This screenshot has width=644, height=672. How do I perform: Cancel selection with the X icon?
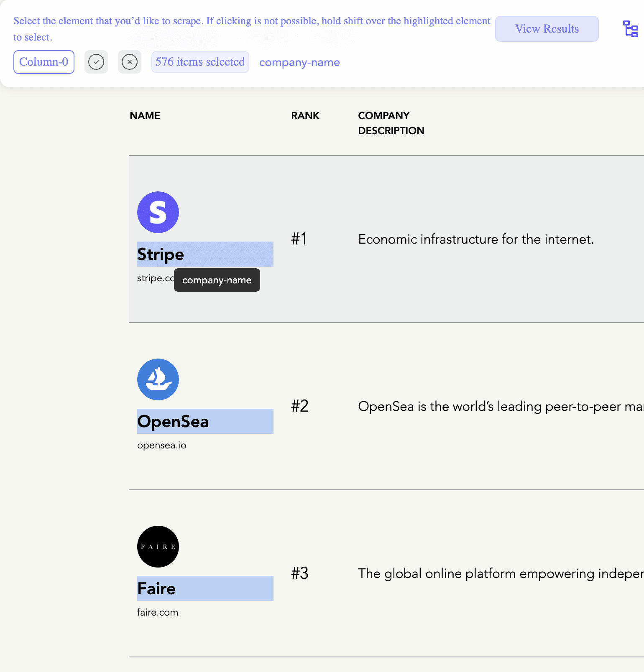click(x=130, y=62)
